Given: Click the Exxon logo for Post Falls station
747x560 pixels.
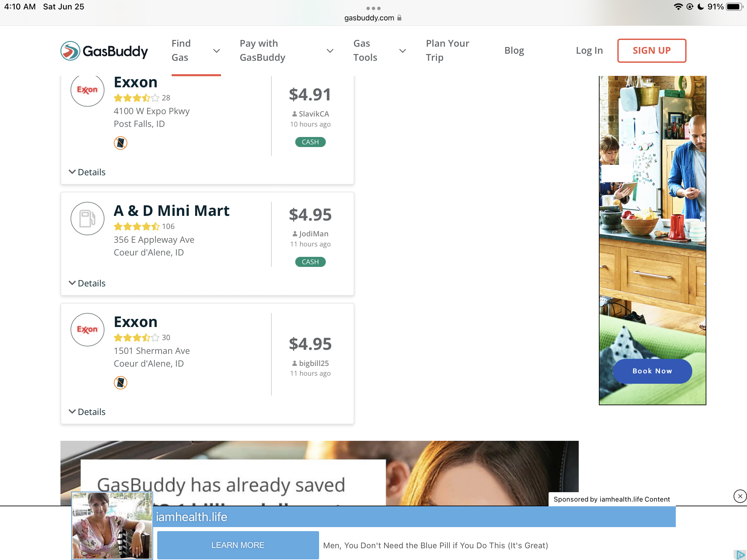Looking at the screenshot, I should [x=87, y=90].
